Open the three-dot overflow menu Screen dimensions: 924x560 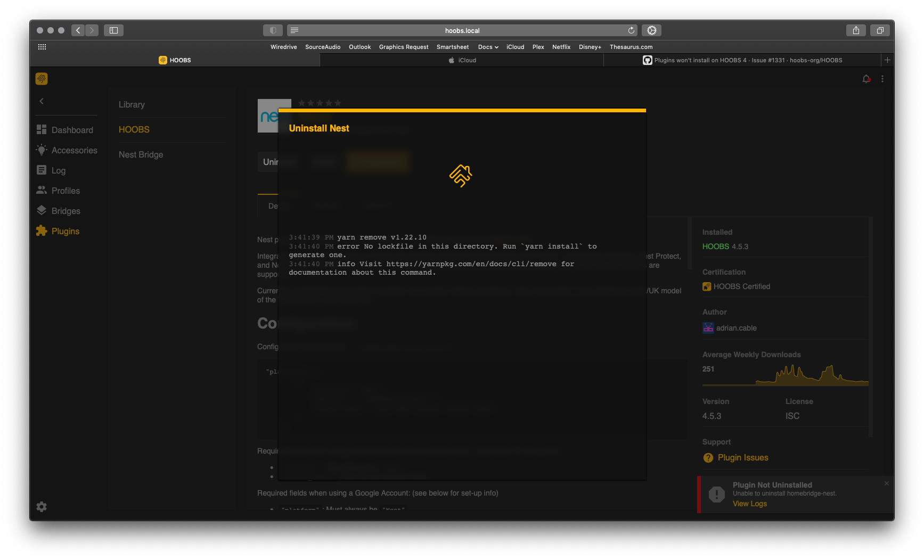[882, 78]
